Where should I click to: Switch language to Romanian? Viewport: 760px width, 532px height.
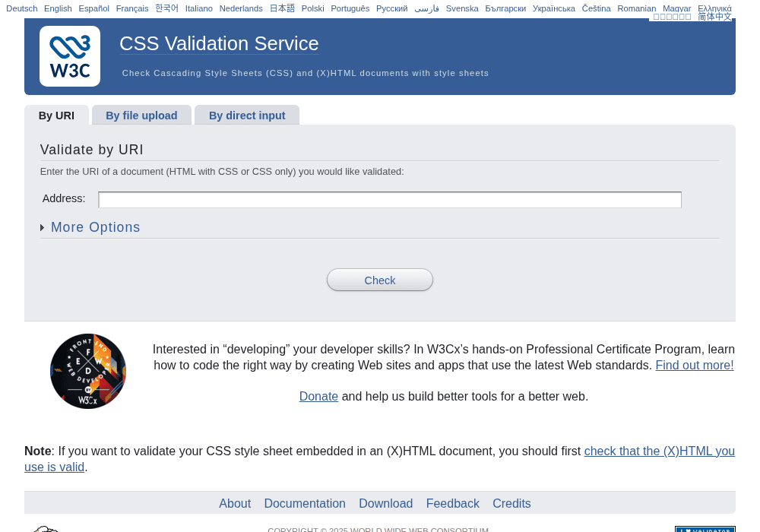(x=636, y=8)
